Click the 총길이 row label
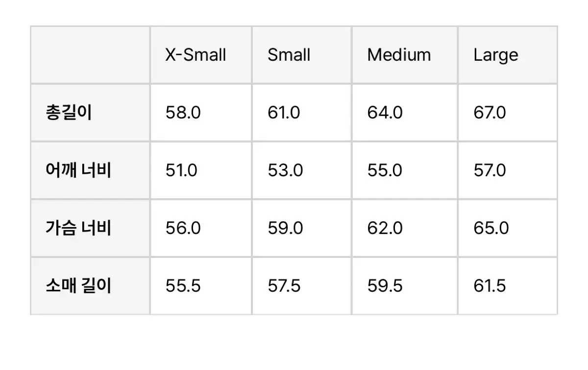The image size is (588, 370). coord(68,113)
